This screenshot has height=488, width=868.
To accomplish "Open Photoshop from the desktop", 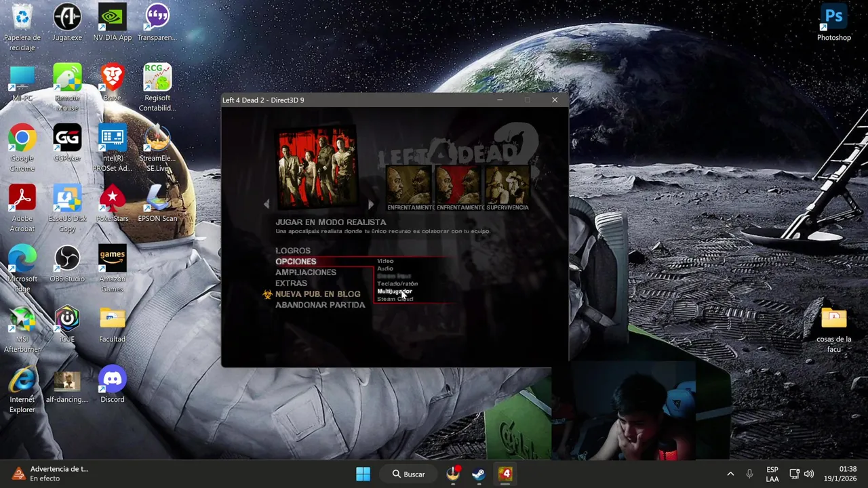I will coord(833,23).
